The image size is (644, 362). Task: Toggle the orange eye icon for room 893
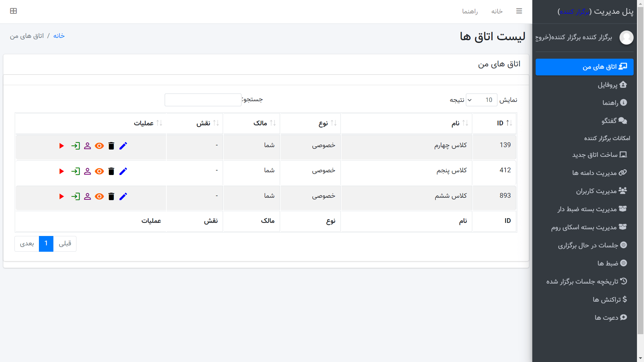pos(99,196)
